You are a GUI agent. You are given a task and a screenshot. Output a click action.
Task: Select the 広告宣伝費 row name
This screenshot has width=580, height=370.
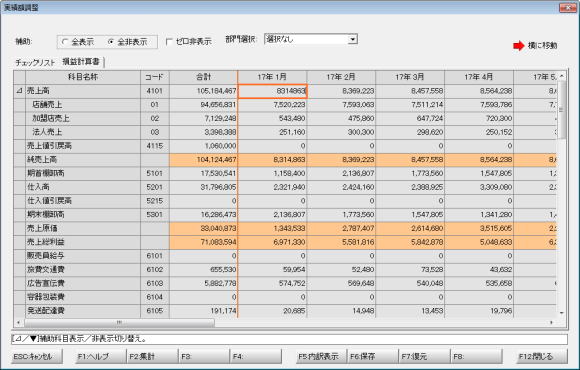click(45, 283)
